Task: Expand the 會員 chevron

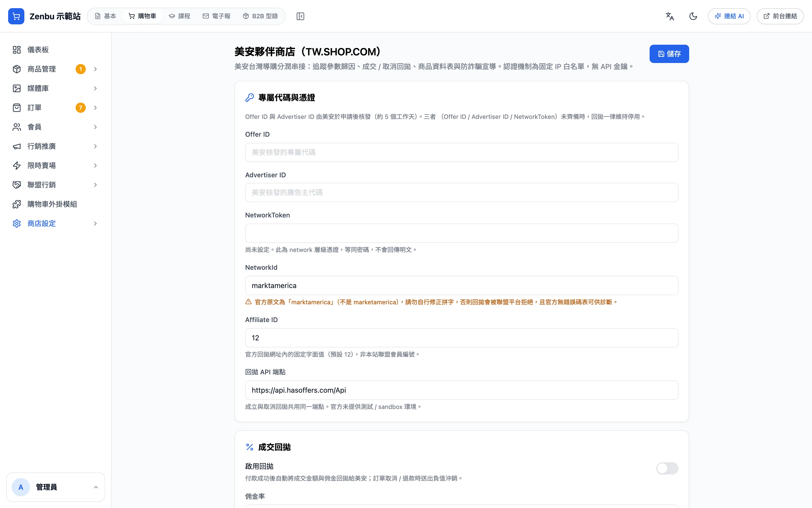Action: click(x=95, y=127)
